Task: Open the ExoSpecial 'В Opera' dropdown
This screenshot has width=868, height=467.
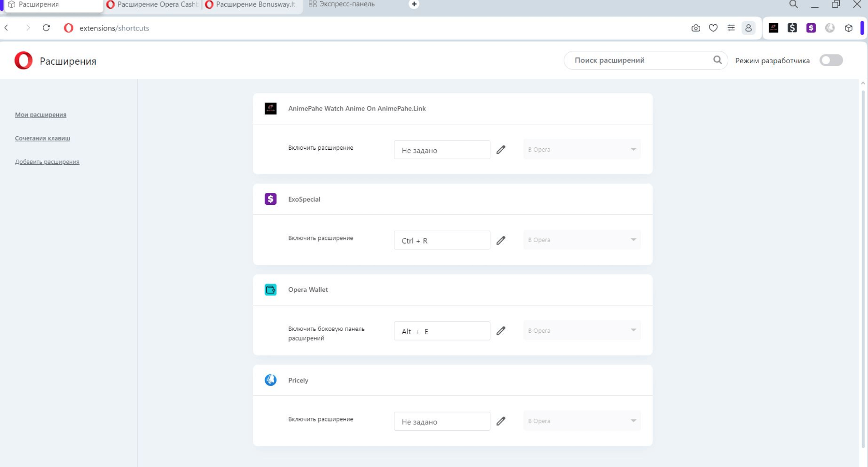Action: click(582, 240)
